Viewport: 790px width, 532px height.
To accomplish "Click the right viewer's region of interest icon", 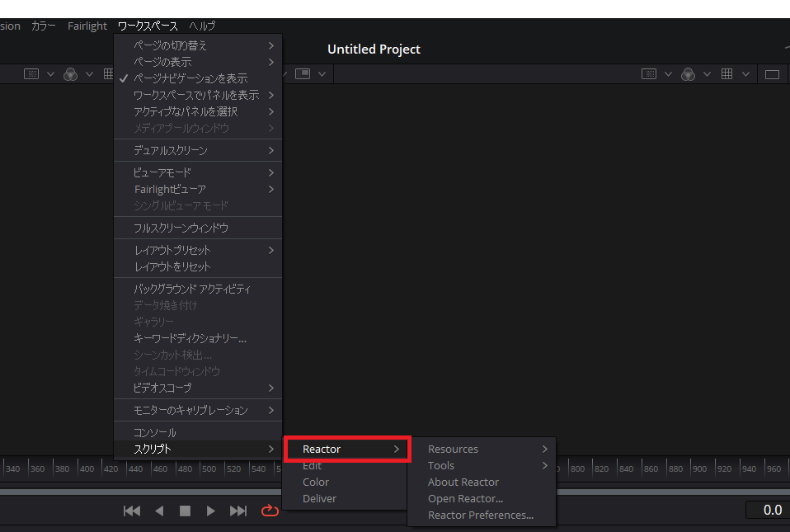I will tap(649, 74).
